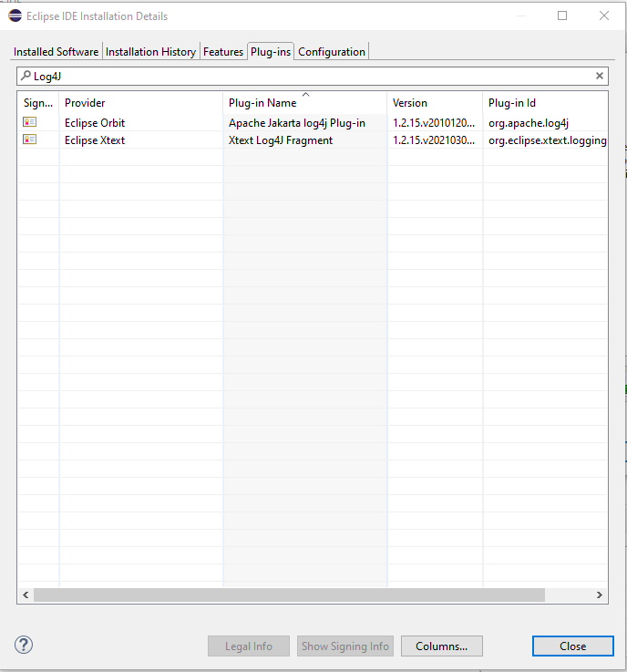This screenshot has width=627, height=672.
Task: Click horizontal scrollbar right arrow
Action: (599, 594)
